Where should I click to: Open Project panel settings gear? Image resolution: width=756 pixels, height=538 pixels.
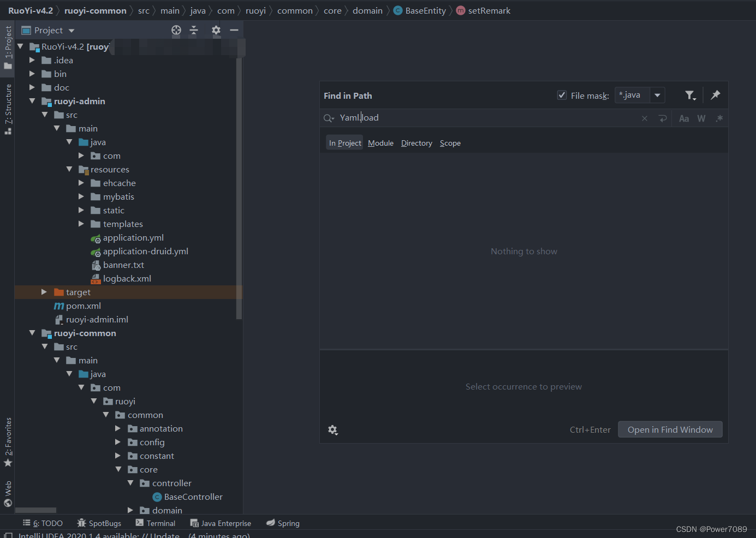pyautogui.click(x=216, y=31)
